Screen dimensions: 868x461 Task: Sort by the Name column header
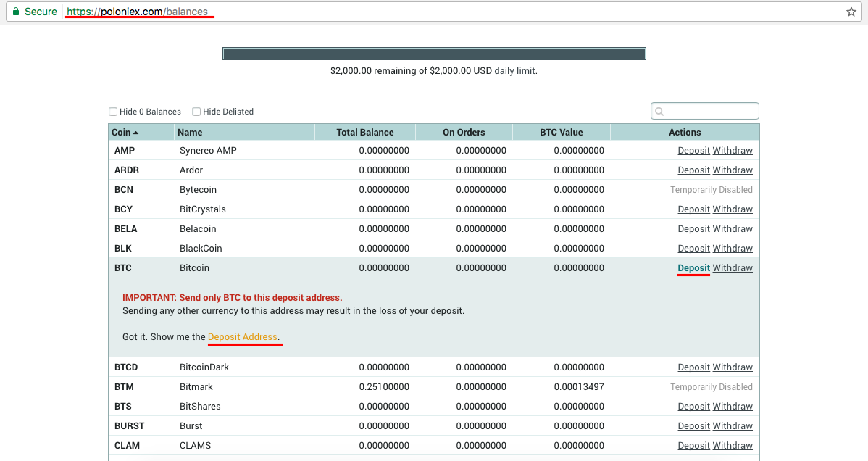pyautogui.click(x=244, y=133)
